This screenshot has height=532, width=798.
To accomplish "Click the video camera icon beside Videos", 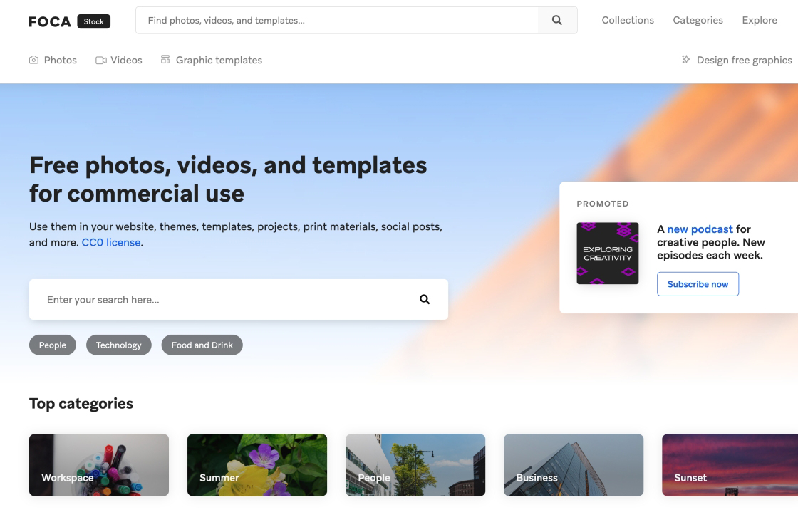I will [x=100, y=60].
